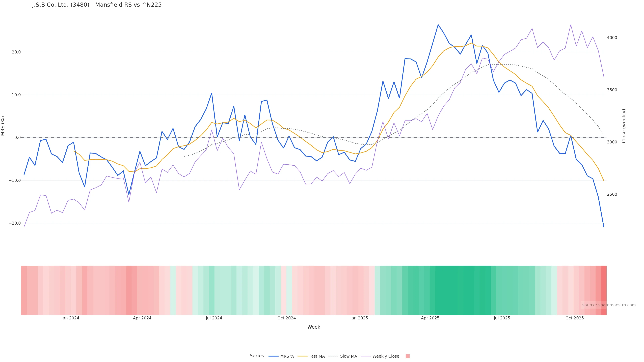Screen dimensions: 644x362
Task: Click the Jul 2024 x-axis tick label
Action: coord(214,318)
